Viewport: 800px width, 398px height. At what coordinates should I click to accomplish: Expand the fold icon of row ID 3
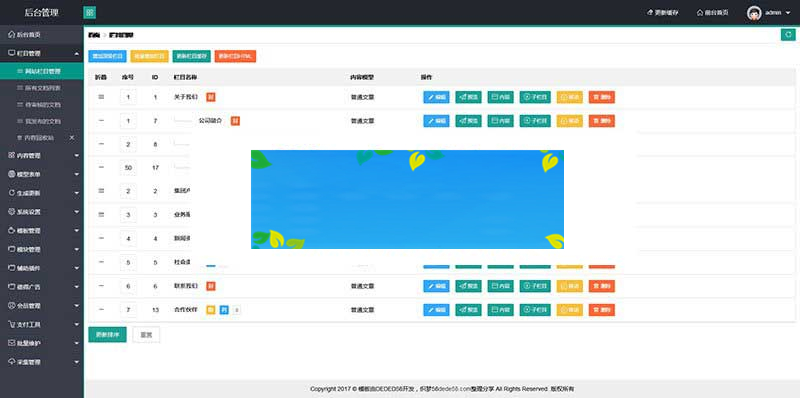[101, 215]
